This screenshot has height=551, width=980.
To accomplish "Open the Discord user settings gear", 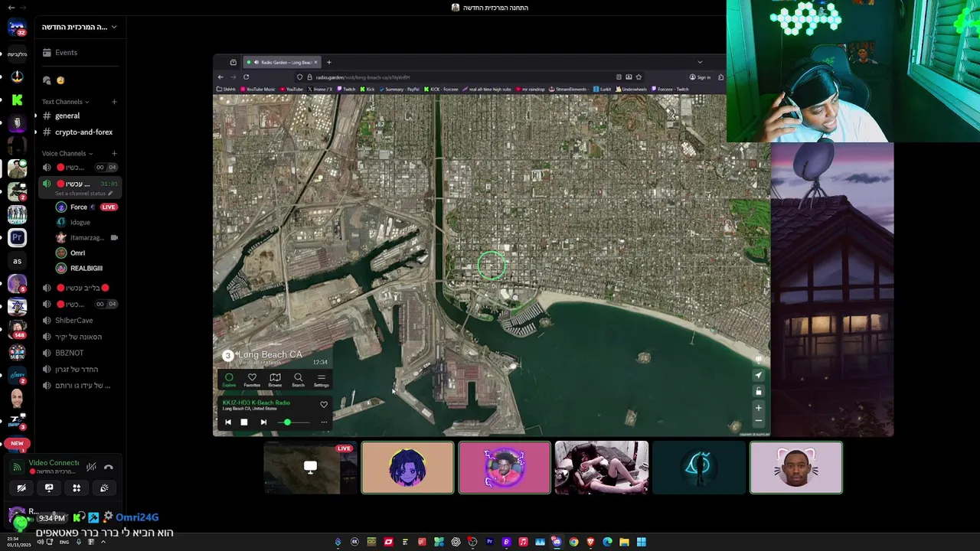I will pos(108,517).
